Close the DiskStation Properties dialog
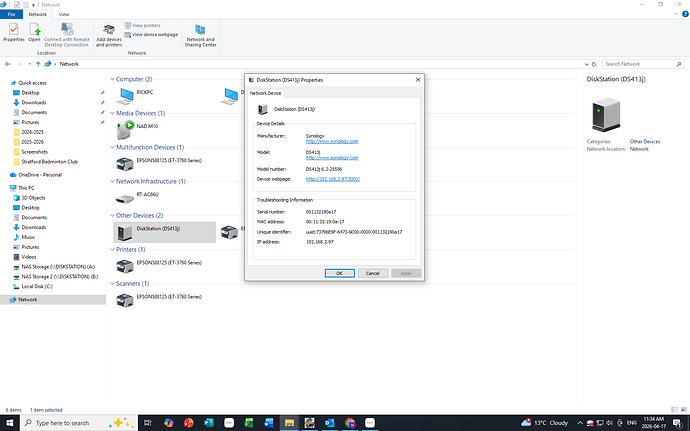 [418, 80]
